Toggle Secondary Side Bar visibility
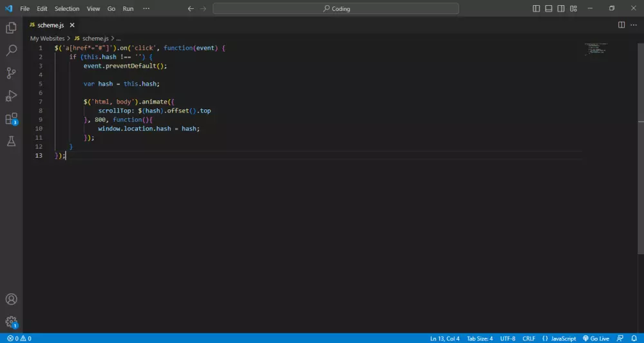Image resolution: width=644 pixels, height=343 pixels. 561,8
